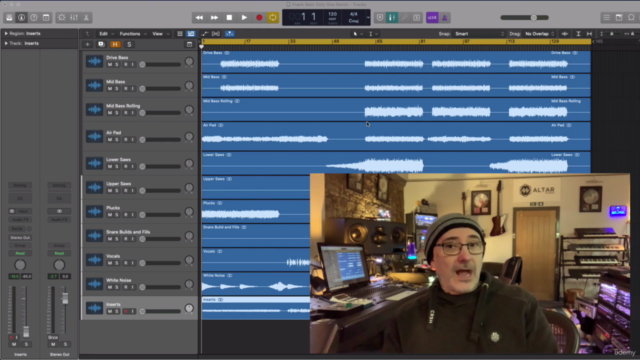640x360 pixels.
Task: Expand the Track: Inserts disclosure triangle
Action: [x=6, y=43]
